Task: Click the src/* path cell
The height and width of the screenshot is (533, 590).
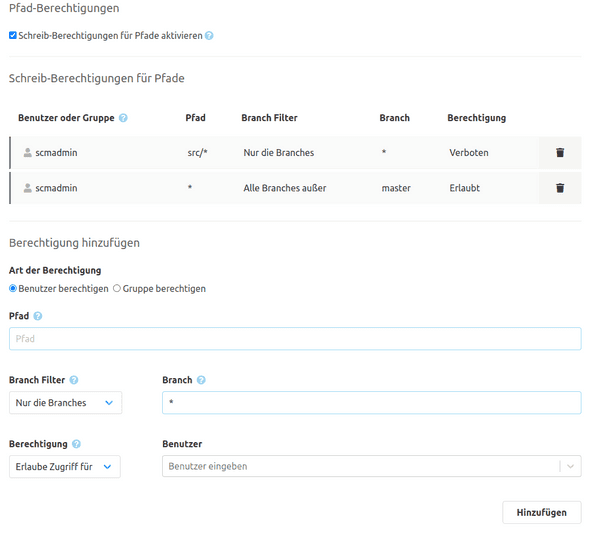Action: pos(198,152)
